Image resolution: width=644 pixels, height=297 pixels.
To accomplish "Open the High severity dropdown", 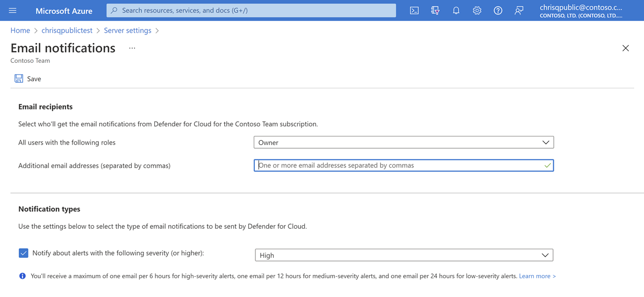I will (x=404, y=255).
